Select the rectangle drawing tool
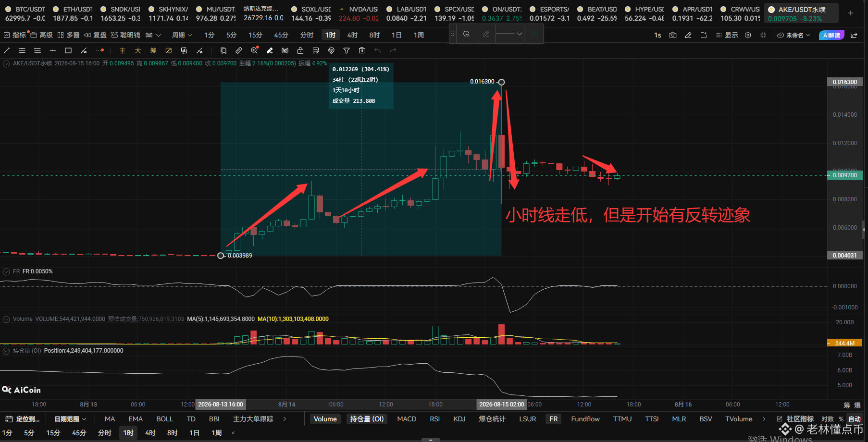This screenshot has height=442, width=868. click(x=68, y=50)
